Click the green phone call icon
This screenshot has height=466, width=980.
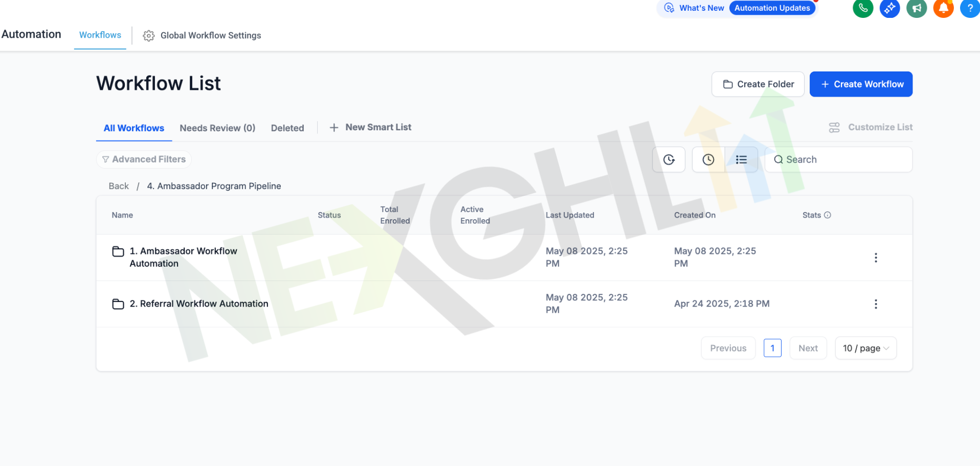[863, 8]
